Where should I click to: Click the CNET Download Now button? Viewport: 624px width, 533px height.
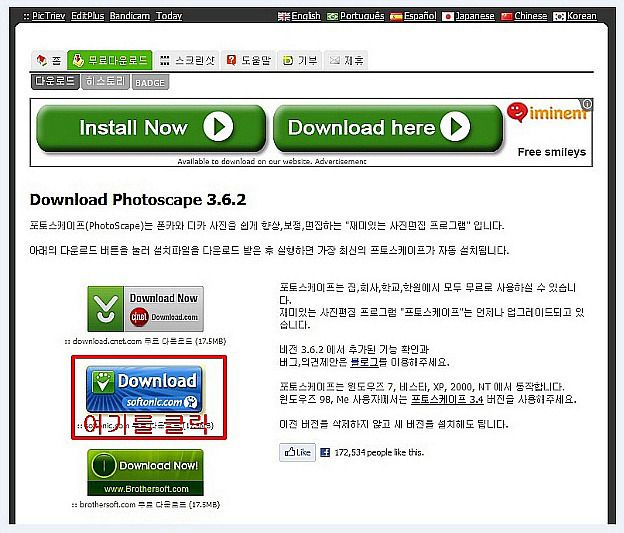[146, 309]
